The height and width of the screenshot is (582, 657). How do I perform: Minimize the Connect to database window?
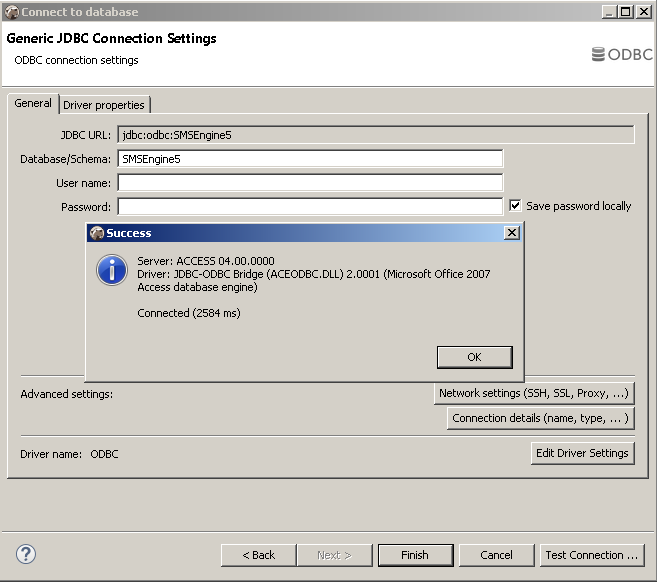[610, 11]
